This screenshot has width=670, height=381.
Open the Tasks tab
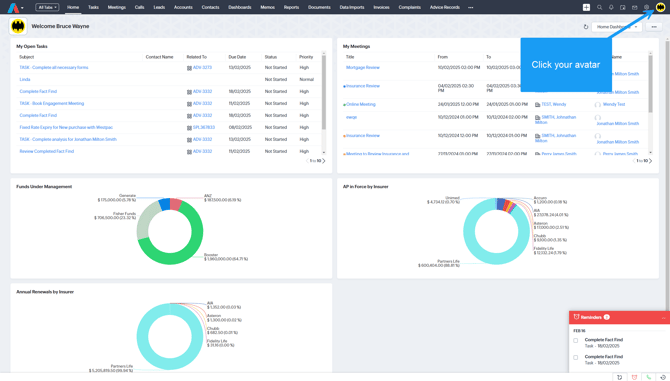(x=93, y=7)
